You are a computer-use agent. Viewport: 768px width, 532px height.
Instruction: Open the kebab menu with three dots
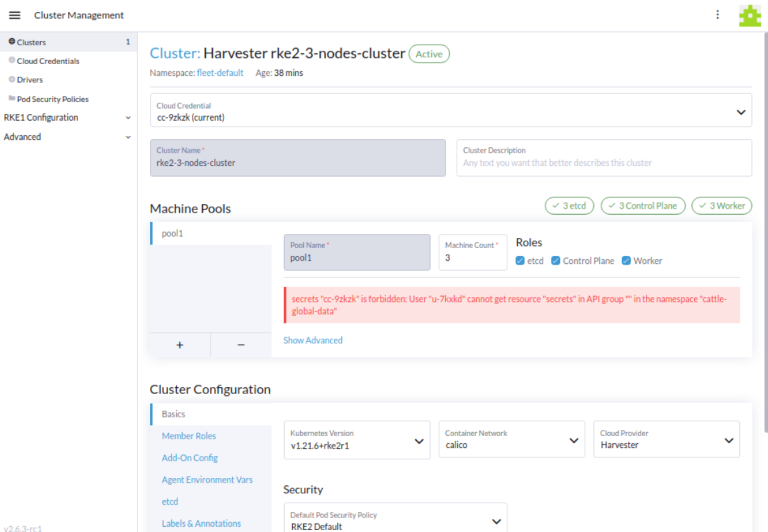(717, 14)
